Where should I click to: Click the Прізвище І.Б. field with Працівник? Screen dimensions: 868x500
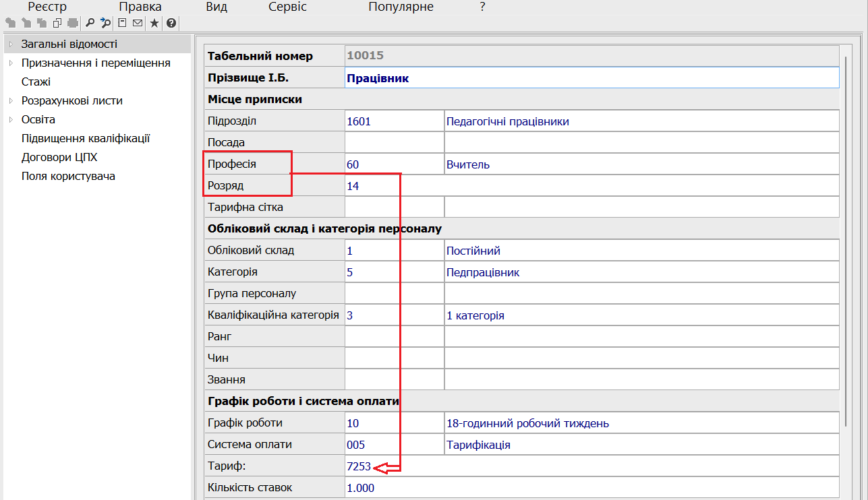(591, 78)
